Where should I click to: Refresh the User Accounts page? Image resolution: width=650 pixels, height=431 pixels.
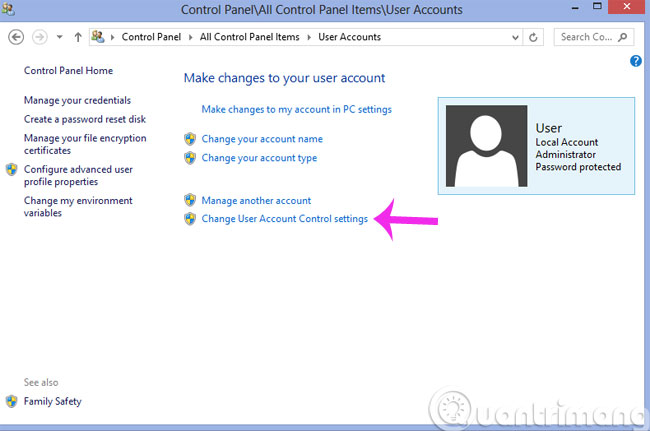tap(534, 37)
